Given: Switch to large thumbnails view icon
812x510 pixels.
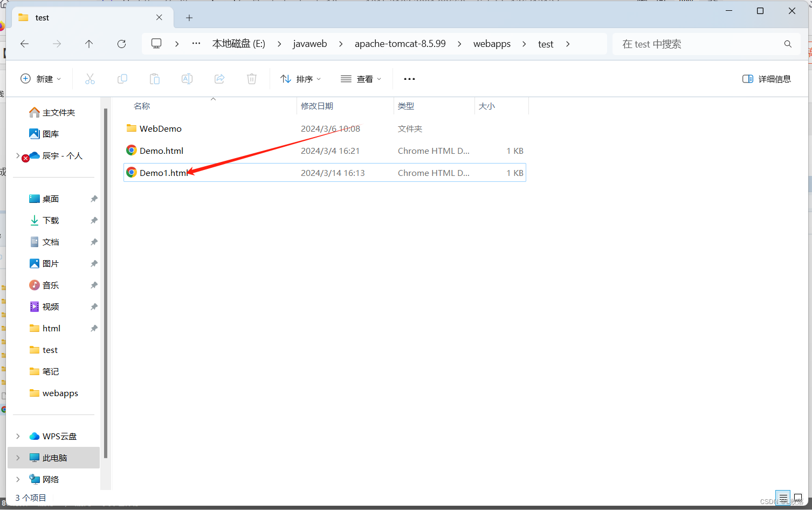Looking at the screenshot, I should coord(798,498).
